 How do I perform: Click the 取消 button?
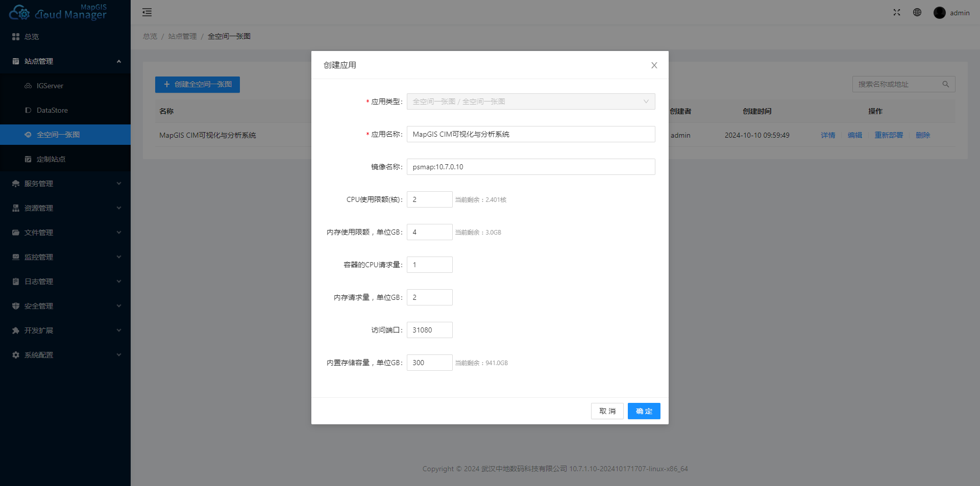pos(607,411)
